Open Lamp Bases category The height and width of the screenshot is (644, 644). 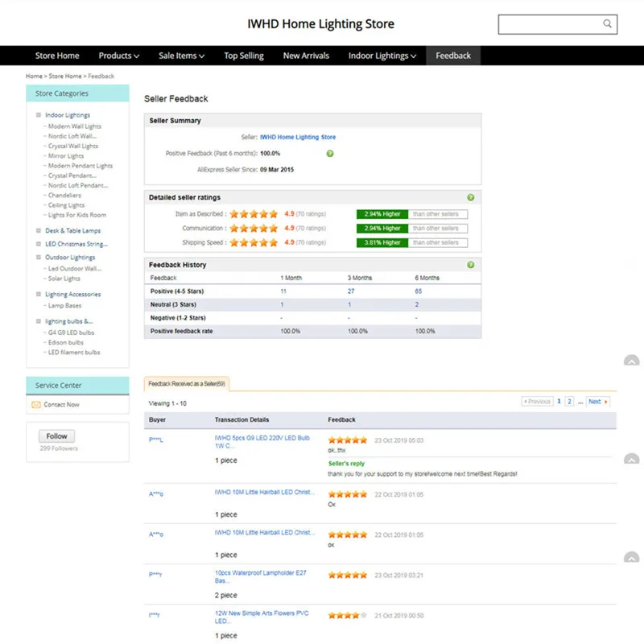(65, 306)
